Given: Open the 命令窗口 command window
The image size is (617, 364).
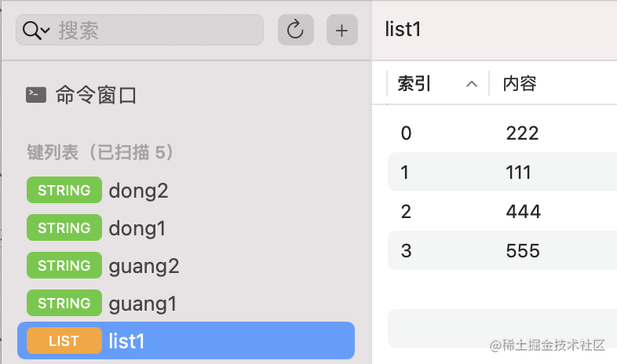Looking at the screenshot, I should [x=96, y=96].
